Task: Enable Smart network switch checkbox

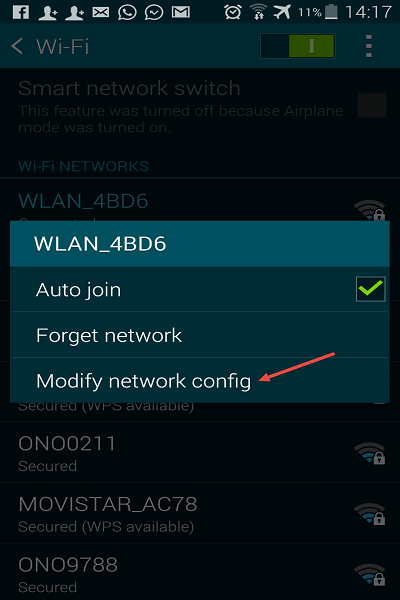Action: pyautogui.click(x=372, y=105)
